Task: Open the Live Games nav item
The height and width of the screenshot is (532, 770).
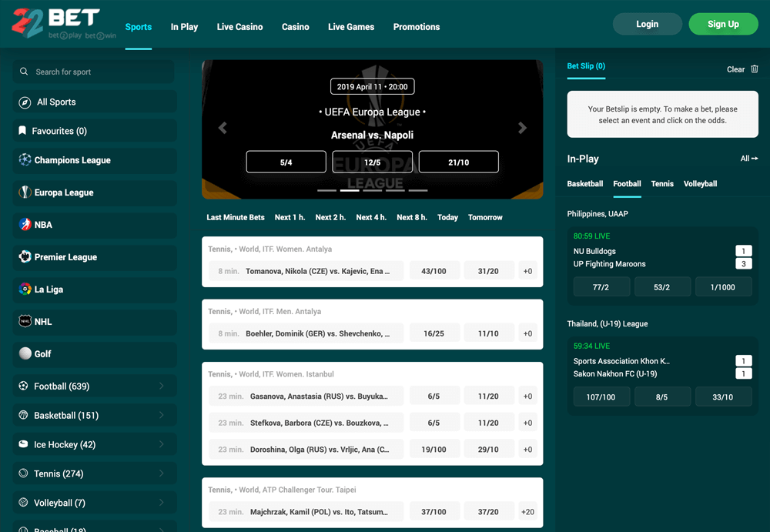Action: [x=351, y=27]
